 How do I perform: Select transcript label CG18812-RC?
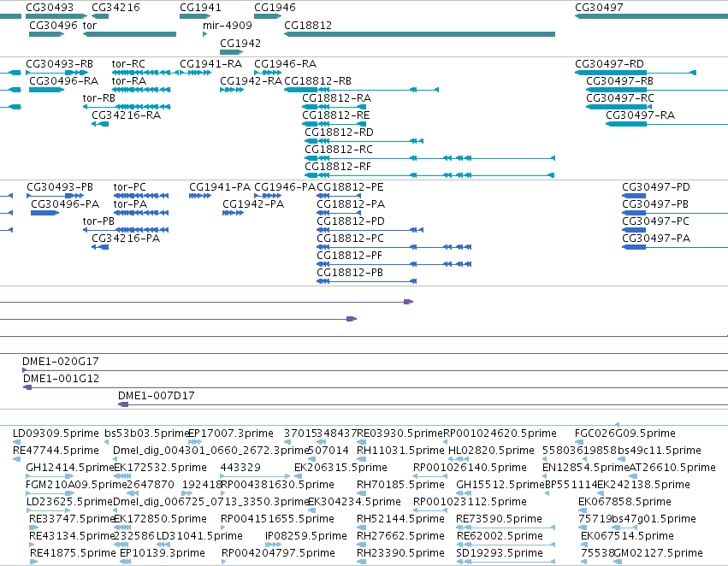[339, 150]
